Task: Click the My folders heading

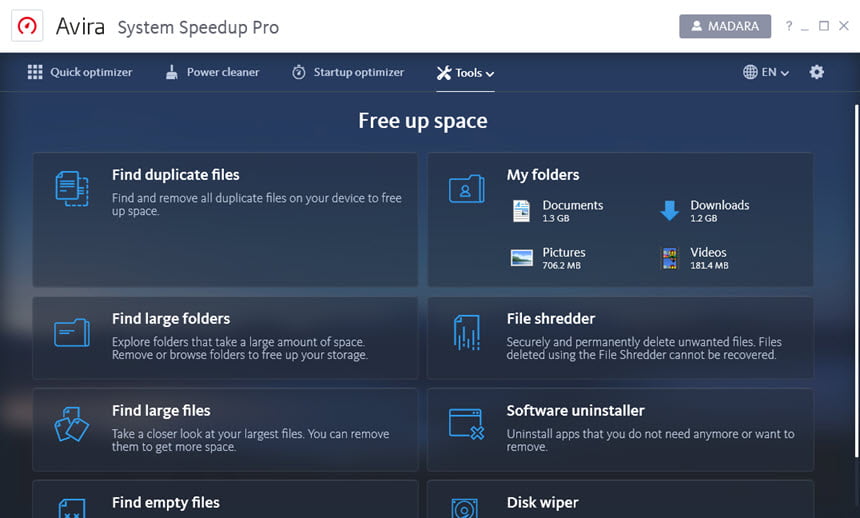Action: tap(543, 174)
